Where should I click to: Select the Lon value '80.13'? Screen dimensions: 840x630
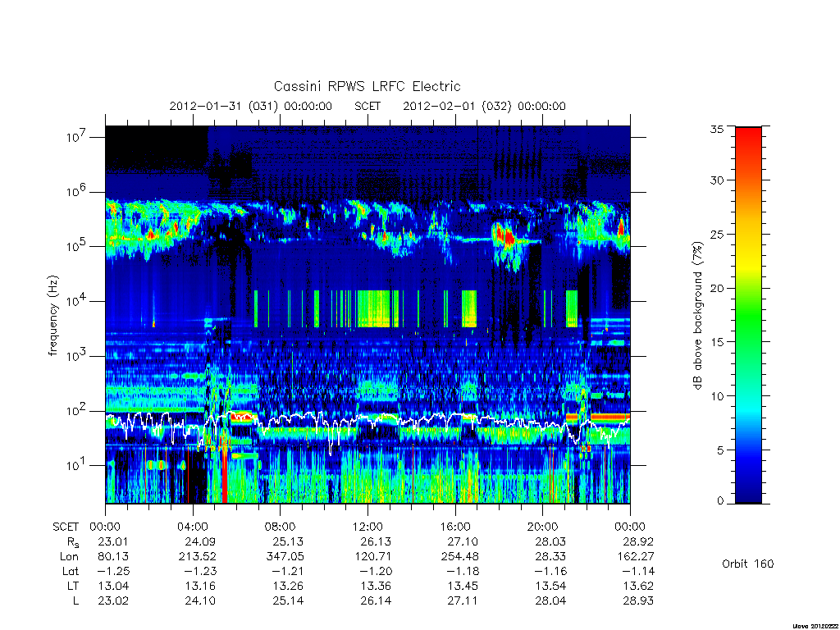[113, 557]
